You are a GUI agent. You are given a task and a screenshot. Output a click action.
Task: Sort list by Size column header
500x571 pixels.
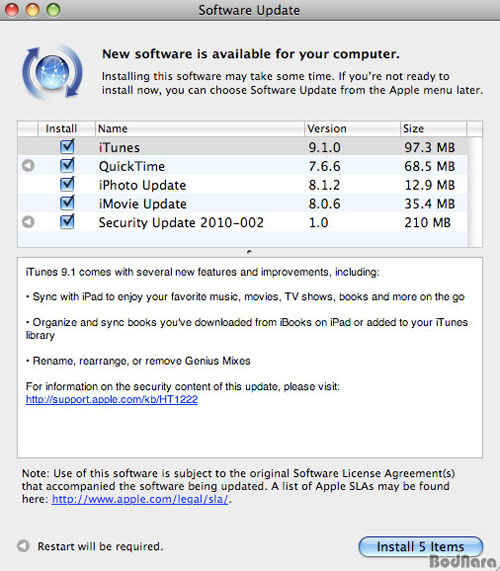pos(433,129)
